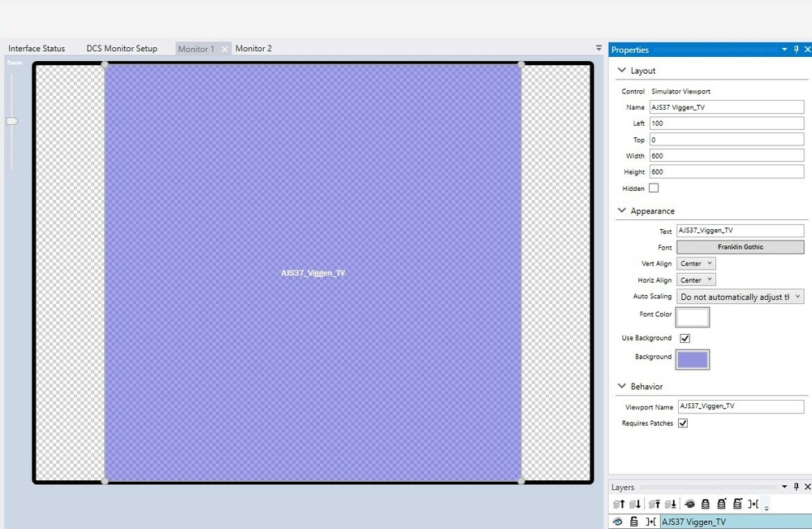Click the eye icon in Layers toolbar
This screenshot has height=529, width=812.
coord(689,504)
